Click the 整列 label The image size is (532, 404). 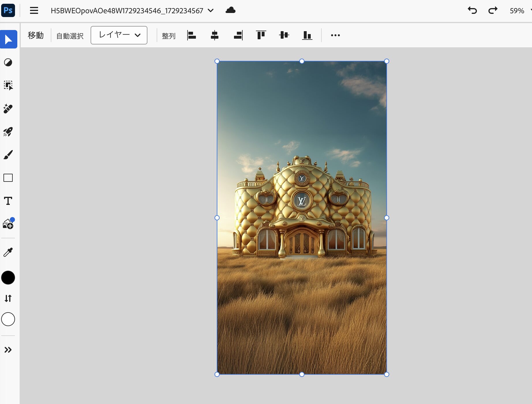[169, 36]
